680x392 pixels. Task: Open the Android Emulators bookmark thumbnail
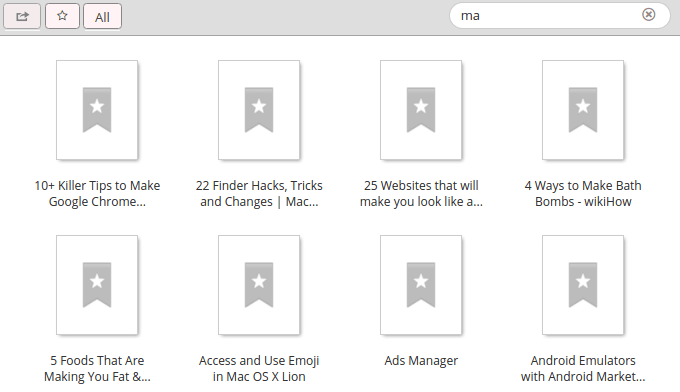[x=583, y=285]
